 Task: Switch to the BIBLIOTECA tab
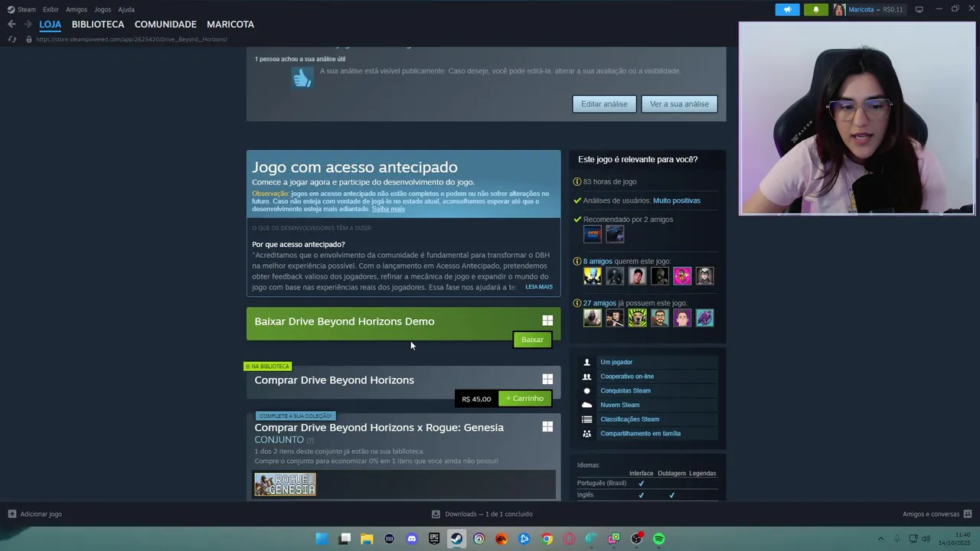coord(98,24)
